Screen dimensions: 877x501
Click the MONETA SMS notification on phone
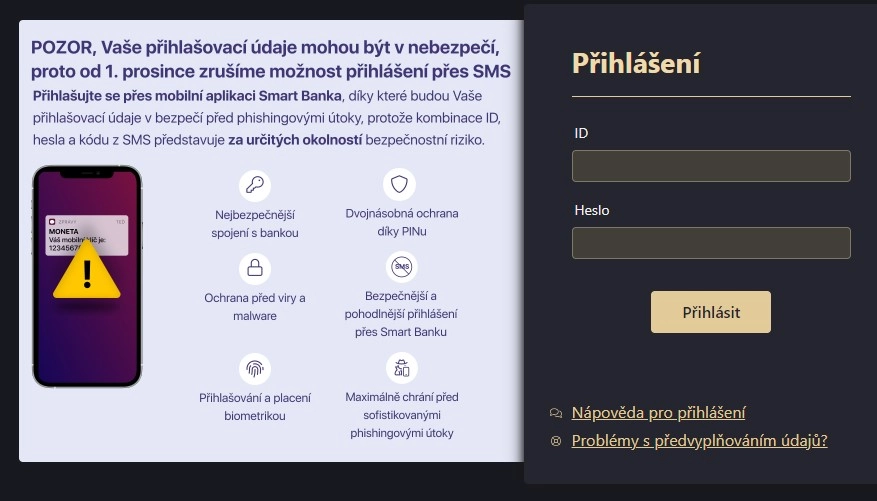(x=86, y=231)
